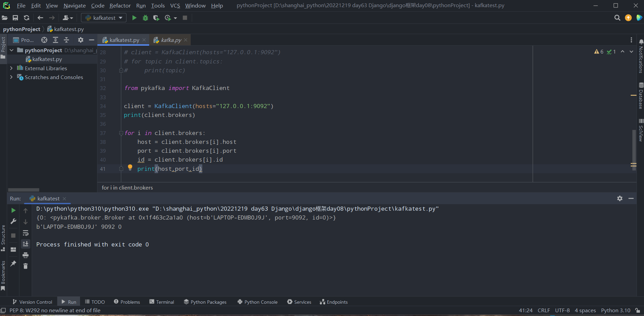Minimize the Run tool window
This screenshot has width=644, height=316.
(x=631, y=198)
